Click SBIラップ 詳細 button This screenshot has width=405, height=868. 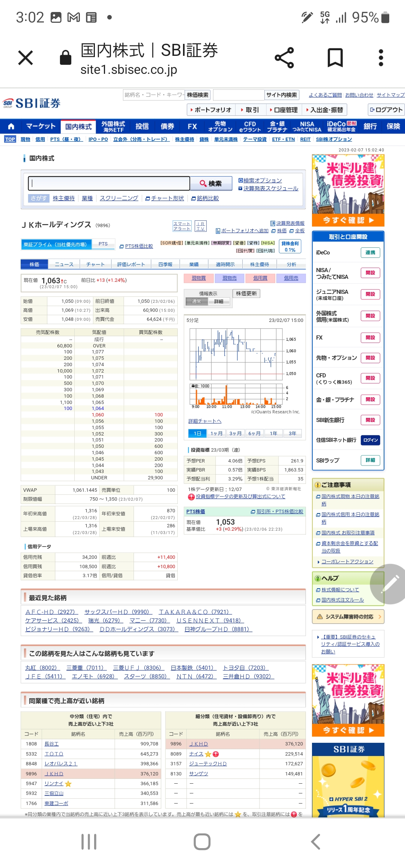(x=370, y=460)
